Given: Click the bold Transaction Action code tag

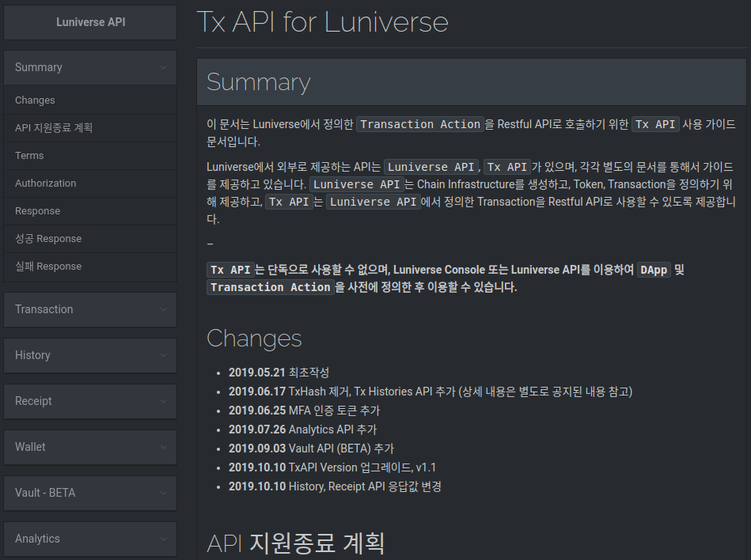Looking at the screenshot, I should (270, 287).
